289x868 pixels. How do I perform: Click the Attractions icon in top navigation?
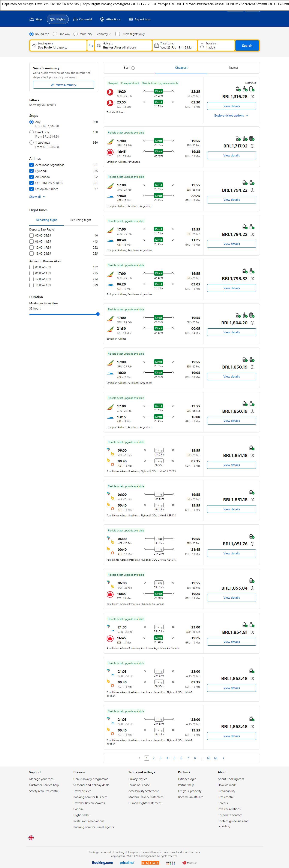click(x=102, y=20)
